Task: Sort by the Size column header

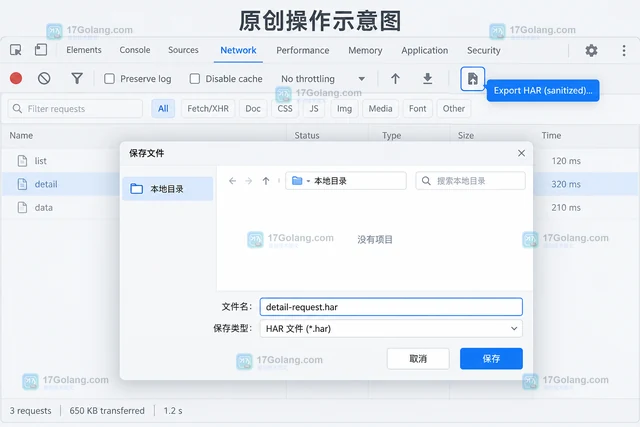Action: (466, 136)
